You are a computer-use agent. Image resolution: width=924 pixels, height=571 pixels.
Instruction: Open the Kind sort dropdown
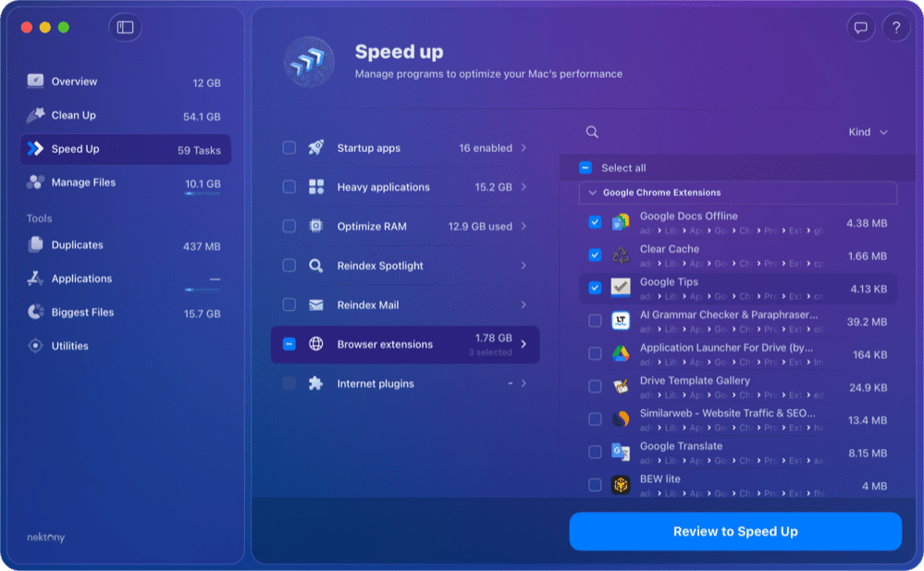[x=868, y=132]
